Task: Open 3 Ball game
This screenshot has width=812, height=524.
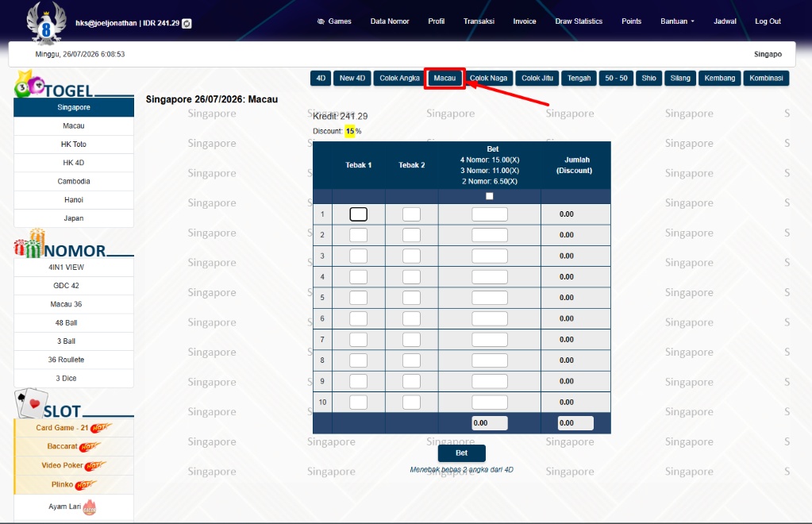Action: point(74,341)
